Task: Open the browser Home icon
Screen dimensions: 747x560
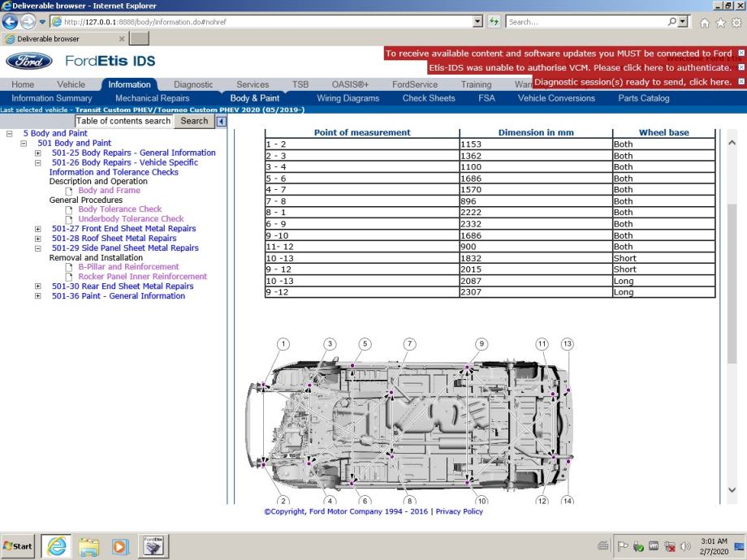Action: click(x=705, y=23)
